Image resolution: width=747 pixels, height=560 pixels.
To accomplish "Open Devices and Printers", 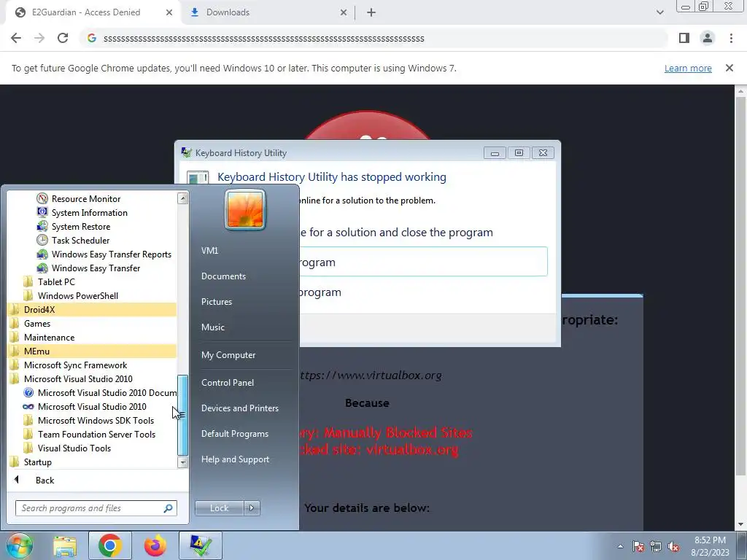I will [x=239, y=408].
